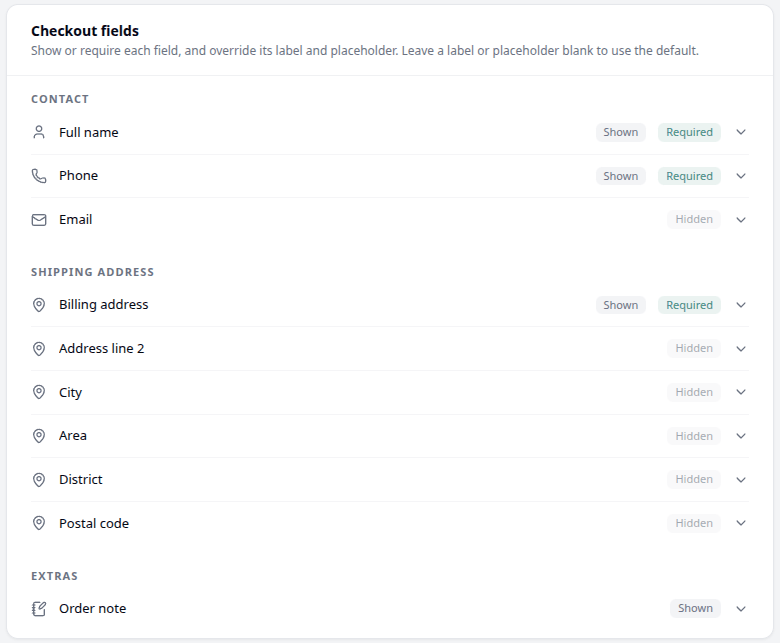Click the Required badge on Billing address

[689, 305]
